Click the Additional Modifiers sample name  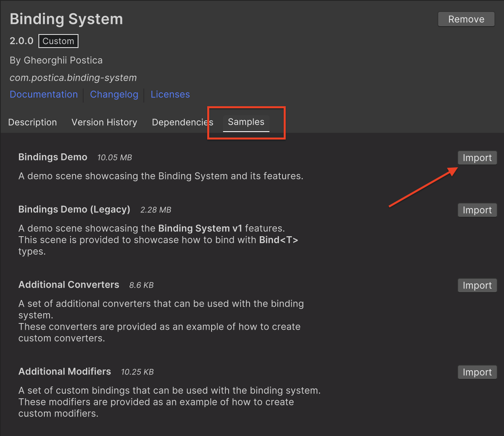click(x=65, y=371)
